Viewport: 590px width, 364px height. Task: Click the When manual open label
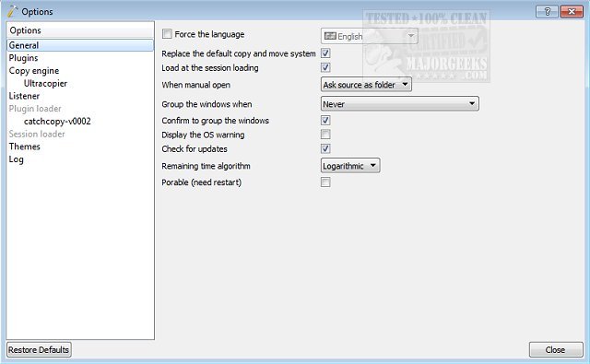click(195, 85)
